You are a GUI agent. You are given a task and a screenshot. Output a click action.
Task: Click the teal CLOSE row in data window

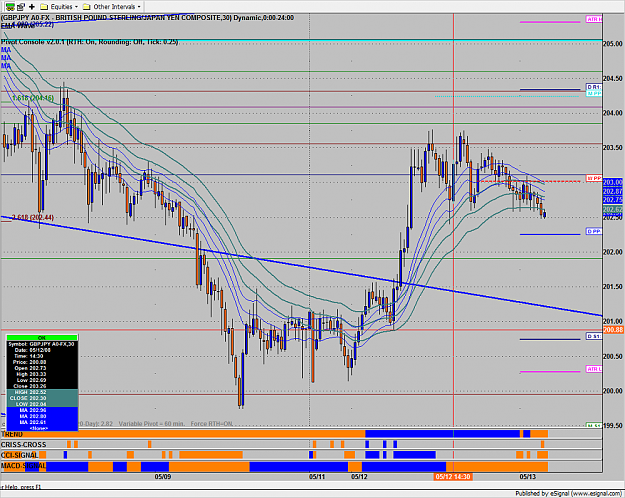pos(42,398)
